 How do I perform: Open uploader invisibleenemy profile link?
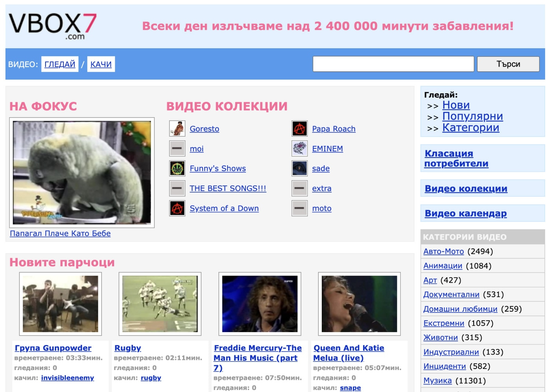(x=67, y=378)
